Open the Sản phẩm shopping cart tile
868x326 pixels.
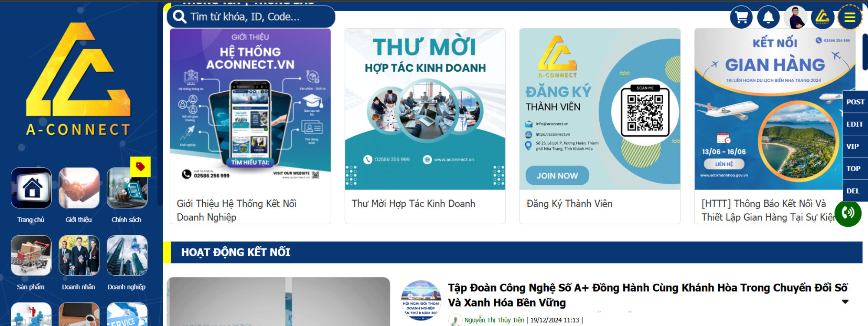(x=31, y=255)
